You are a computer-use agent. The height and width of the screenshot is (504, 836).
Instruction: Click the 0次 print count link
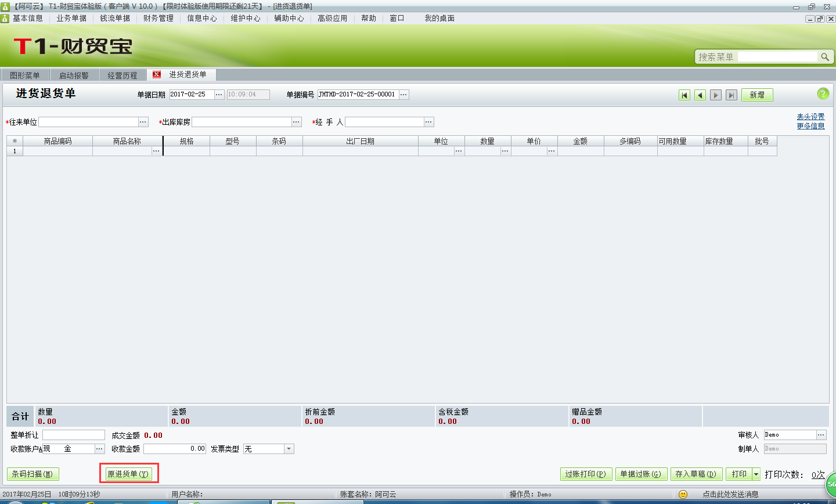(818, 474)
